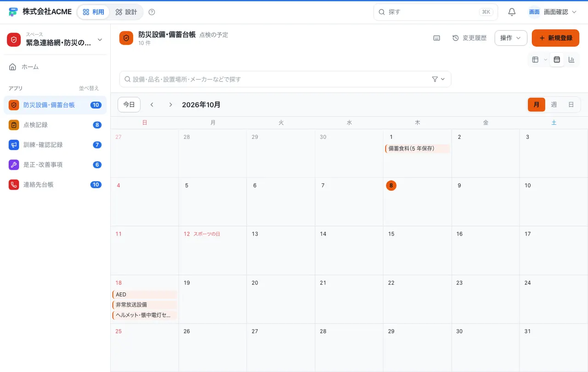Open the filter dropdown in search bar
Screen dimensions: 588x372
(x=439, y=79)
